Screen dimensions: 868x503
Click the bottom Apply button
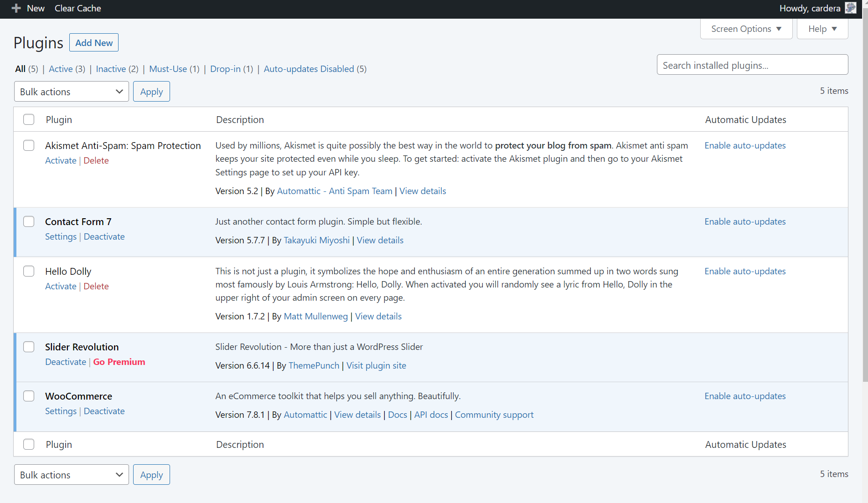(151, 475)
